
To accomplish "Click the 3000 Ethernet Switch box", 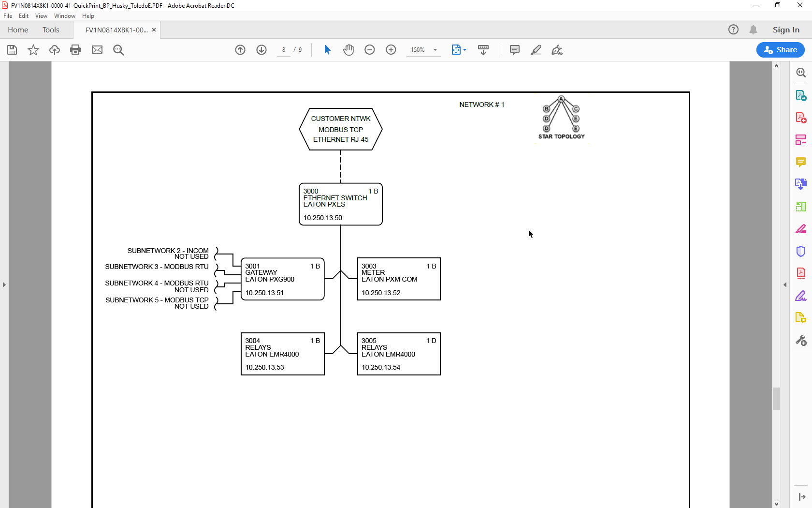I will pyautogui.click(x=341, y=204).
